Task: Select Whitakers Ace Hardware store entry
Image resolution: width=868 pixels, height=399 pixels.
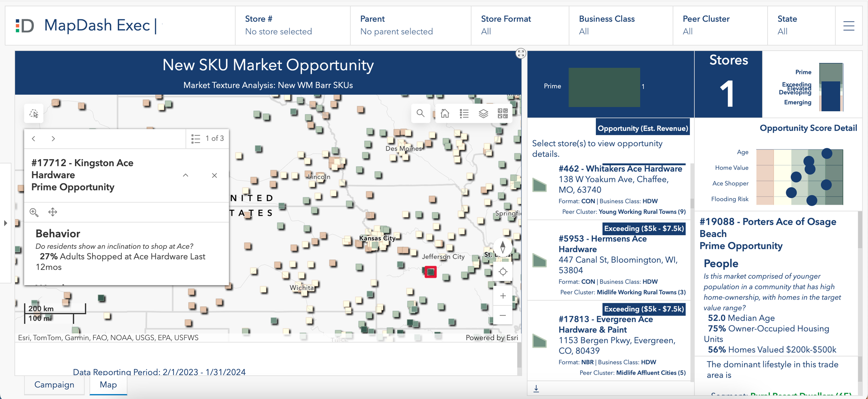Action: point(620,169)
